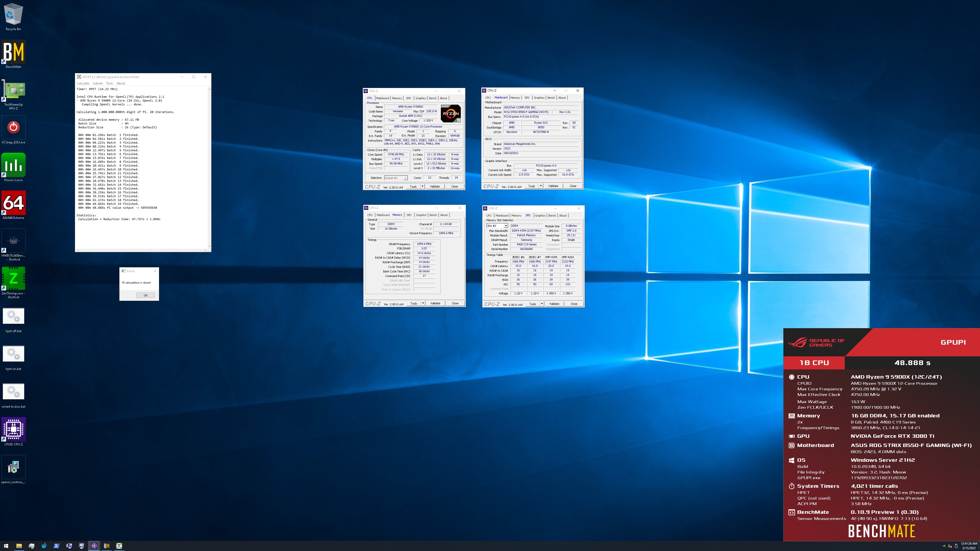The image size is (980, 551).
Task: Click Tools button in CPU-Z Memory window
Action: [413, 304]
